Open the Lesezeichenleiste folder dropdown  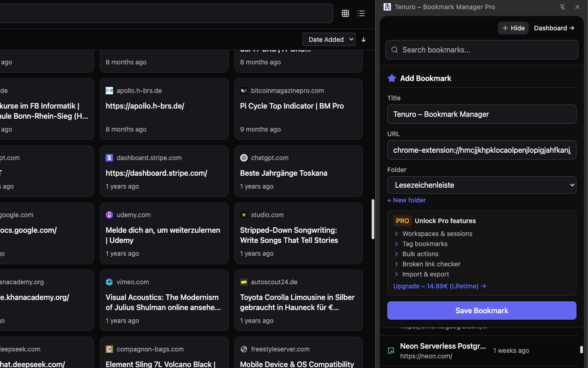(x=481, y=185)
